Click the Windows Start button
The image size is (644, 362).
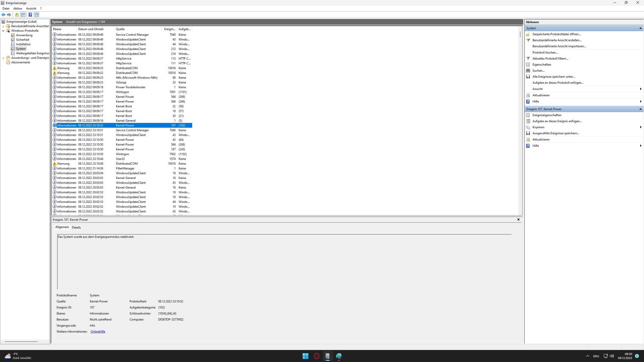[305, 356]
